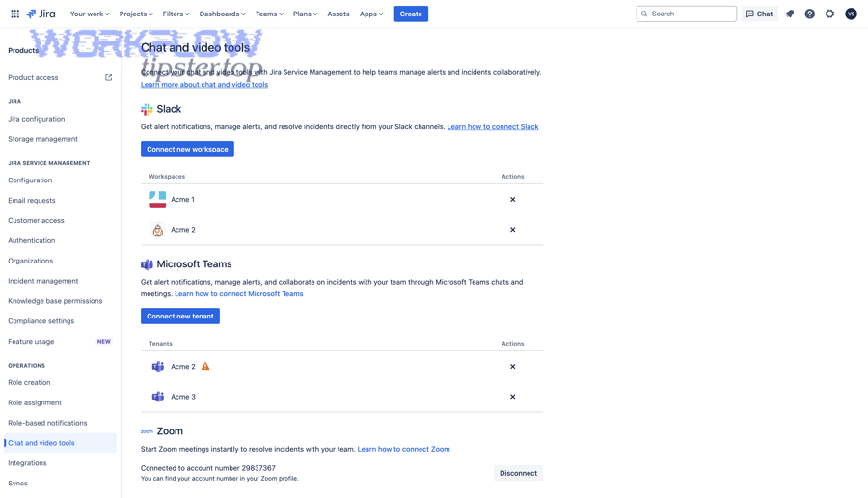Screen dimensions: 868x498
Task: Expand the Filters dropdown
Action: tap(176, 14)
